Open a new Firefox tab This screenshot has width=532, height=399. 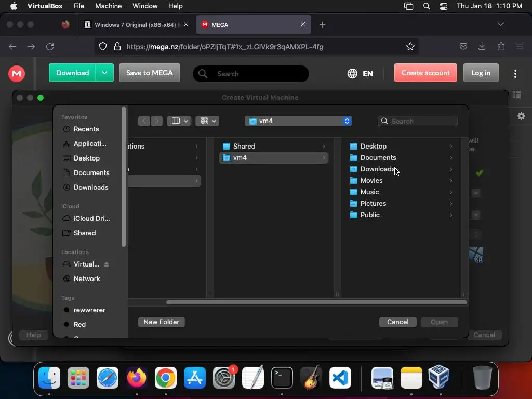pyautogui.click(x=322, y=25)
